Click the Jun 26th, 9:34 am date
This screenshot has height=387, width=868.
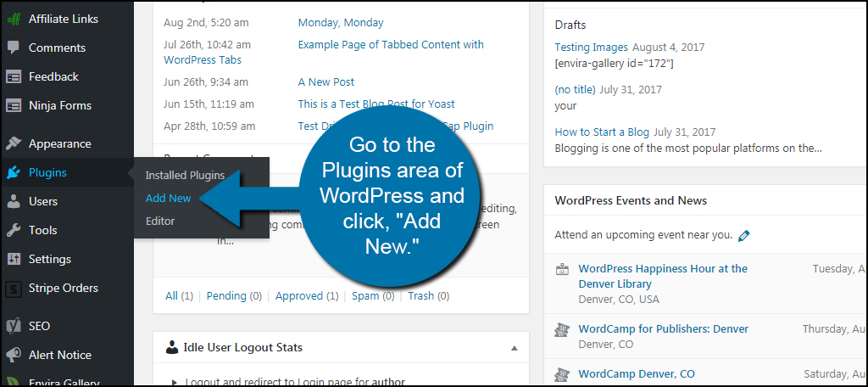[207, 81]
